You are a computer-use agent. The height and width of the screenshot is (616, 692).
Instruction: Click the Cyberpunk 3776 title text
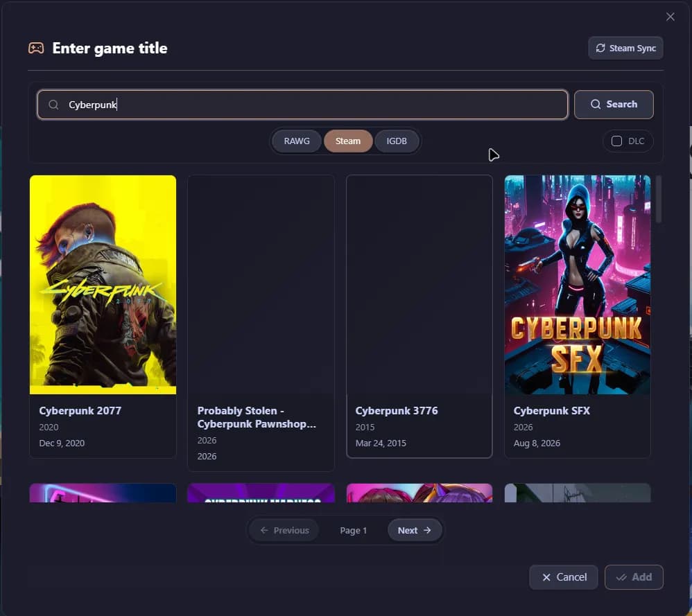[x=397, y=410]
